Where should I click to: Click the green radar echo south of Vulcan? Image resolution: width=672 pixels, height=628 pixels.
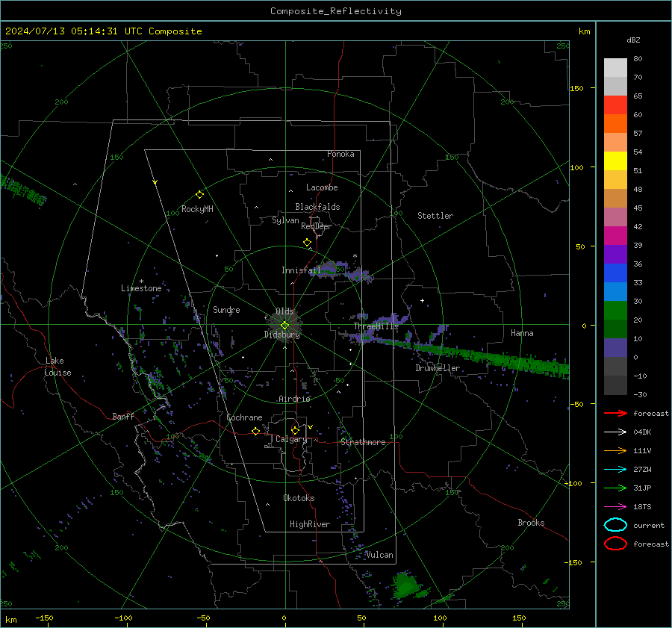(x=405, y=585)
